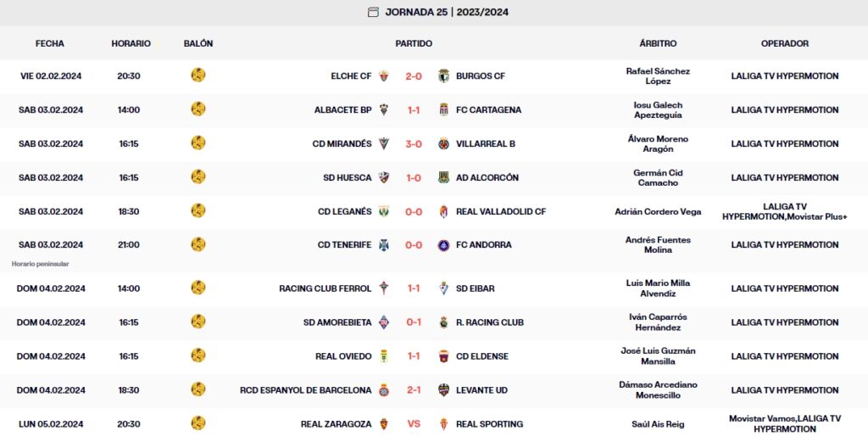This screenshot has height=442, width=868.
Task: Click the Burgos CF team crest
Action: point(443,76)
